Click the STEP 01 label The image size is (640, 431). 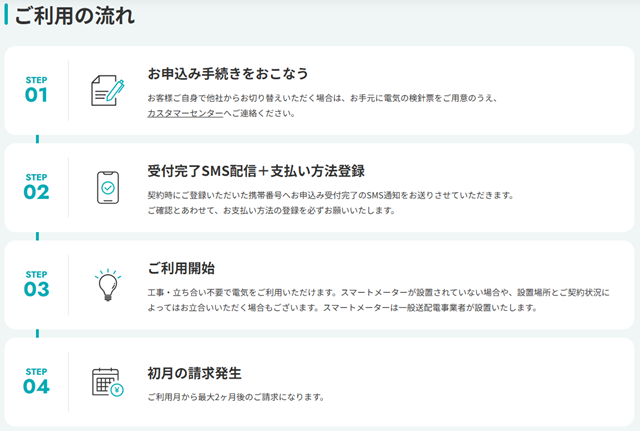(36, 89)
